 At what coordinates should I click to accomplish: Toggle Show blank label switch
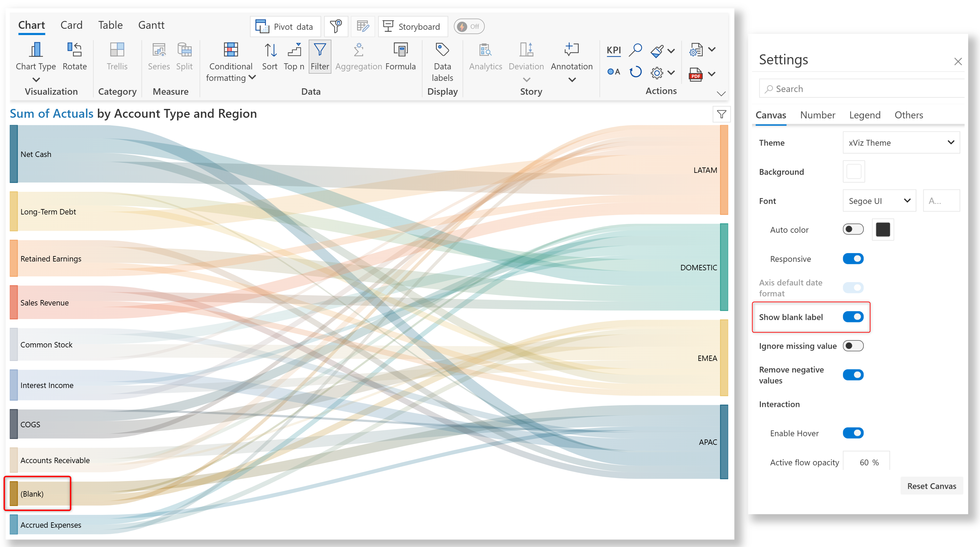(853, 317)
